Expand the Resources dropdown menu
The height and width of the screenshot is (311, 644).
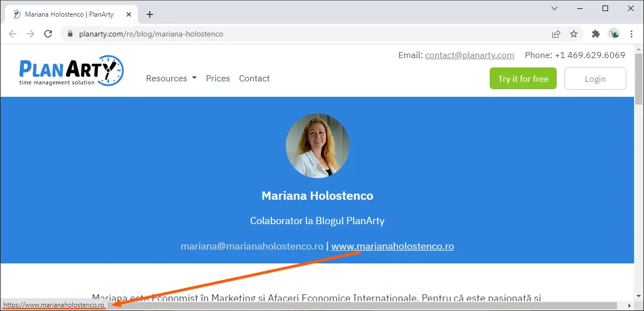click(x=171, y=78)
